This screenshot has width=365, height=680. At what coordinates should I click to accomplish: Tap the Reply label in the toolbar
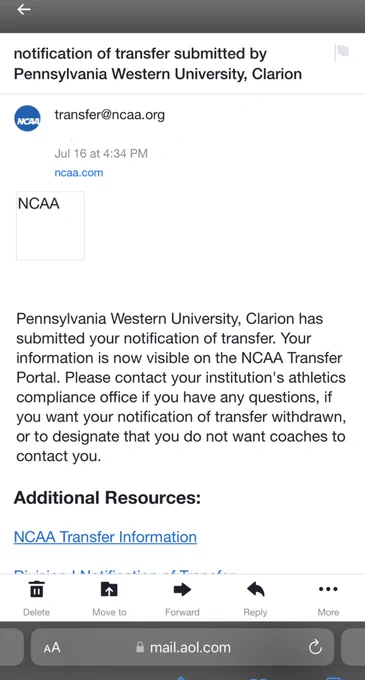255,612
